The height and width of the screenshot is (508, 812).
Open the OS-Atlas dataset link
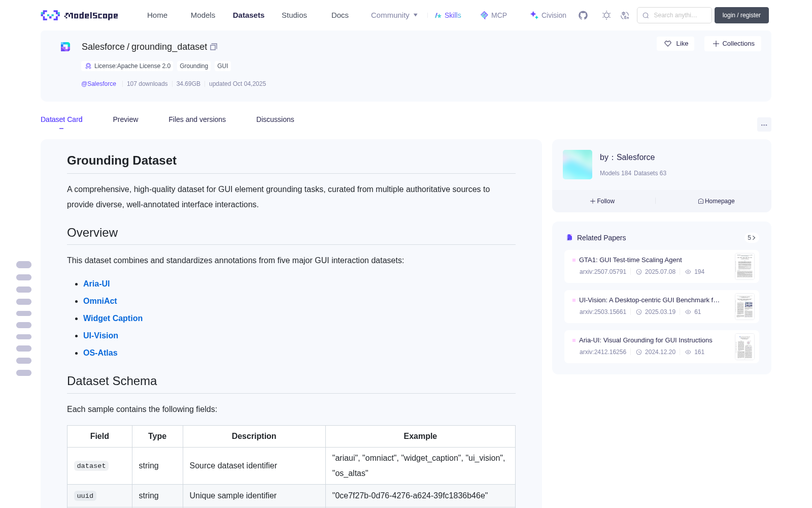(x=100, y=353)
